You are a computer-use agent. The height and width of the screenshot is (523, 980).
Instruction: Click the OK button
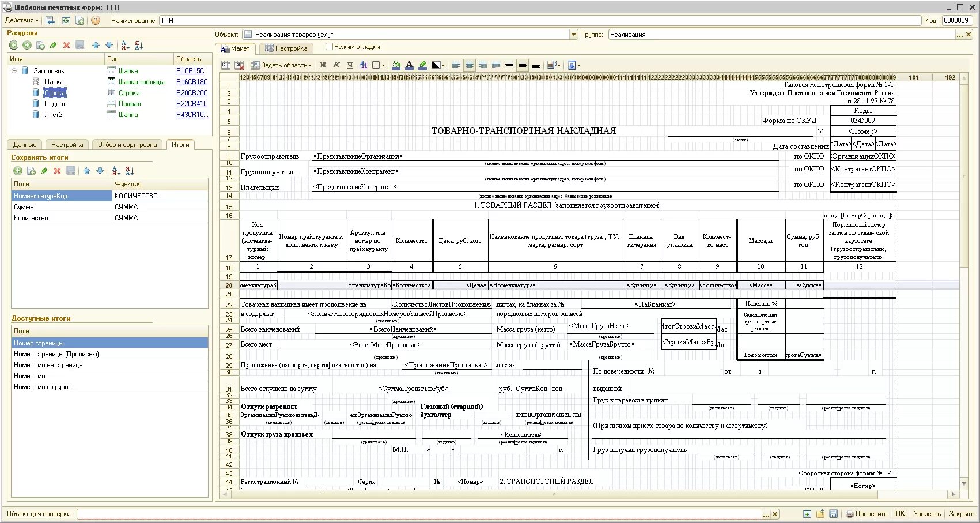click(900, 514)
